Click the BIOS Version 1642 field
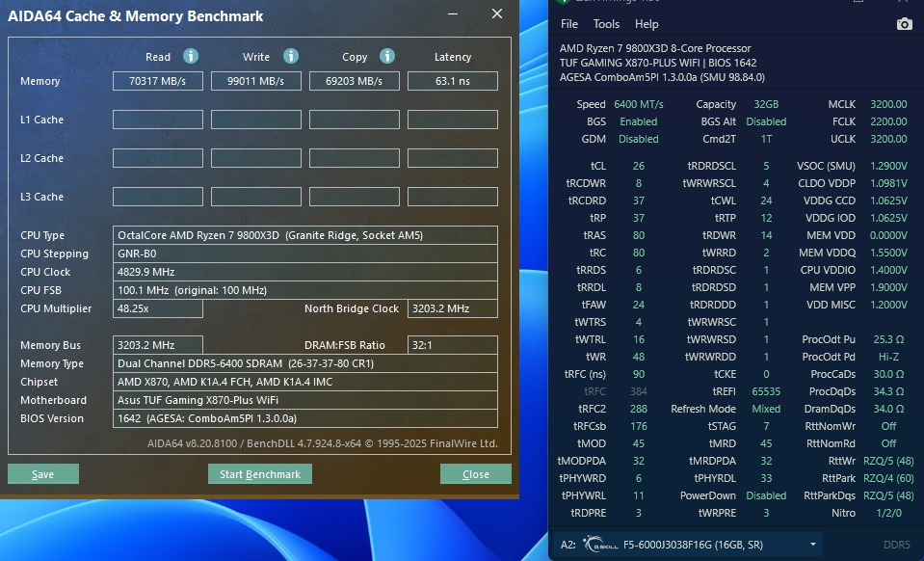924x561 pixels. [305, 417]
